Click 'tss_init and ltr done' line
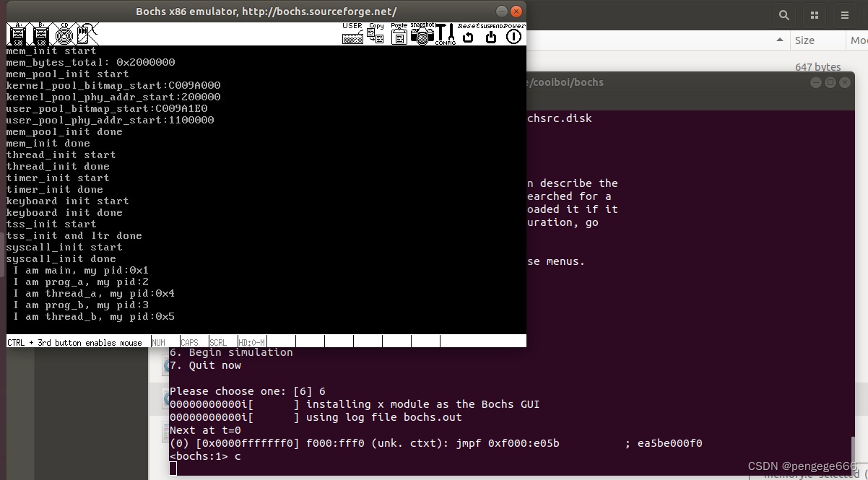 pos(74,236)
